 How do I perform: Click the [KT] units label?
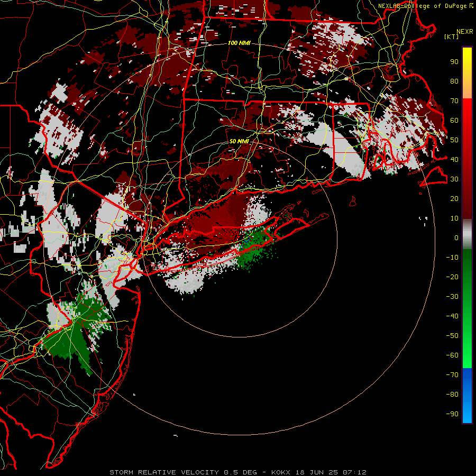[451, 36]
